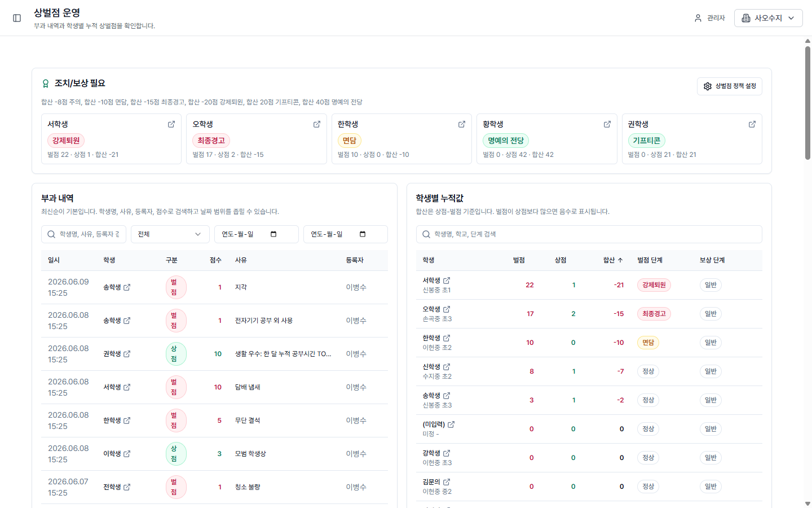Click 벌점 badge in 지각 row
Screen dimensions: 812x508
point(176,287)
